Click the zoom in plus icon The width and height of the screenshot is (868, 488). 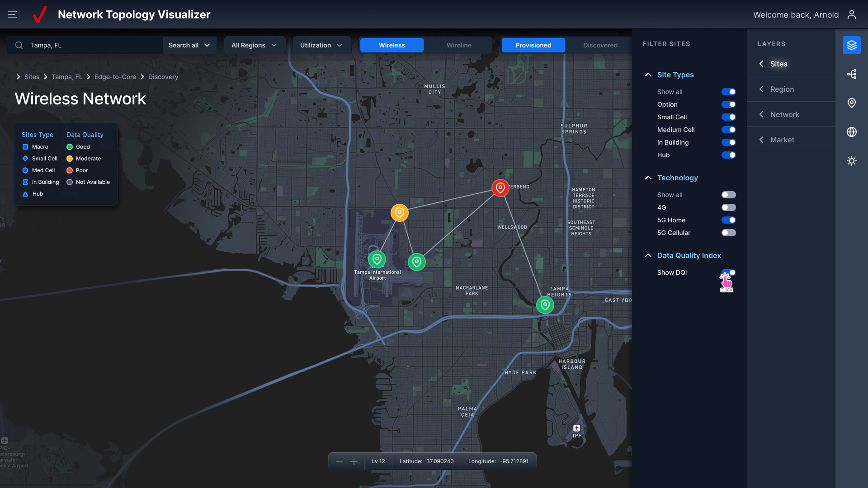pos(354,461)
